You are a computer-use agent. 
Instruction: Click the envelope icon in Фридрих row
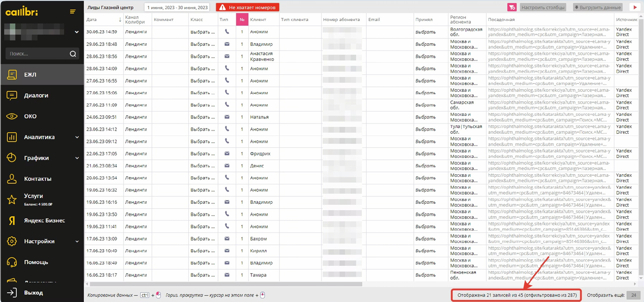point(227,154)
